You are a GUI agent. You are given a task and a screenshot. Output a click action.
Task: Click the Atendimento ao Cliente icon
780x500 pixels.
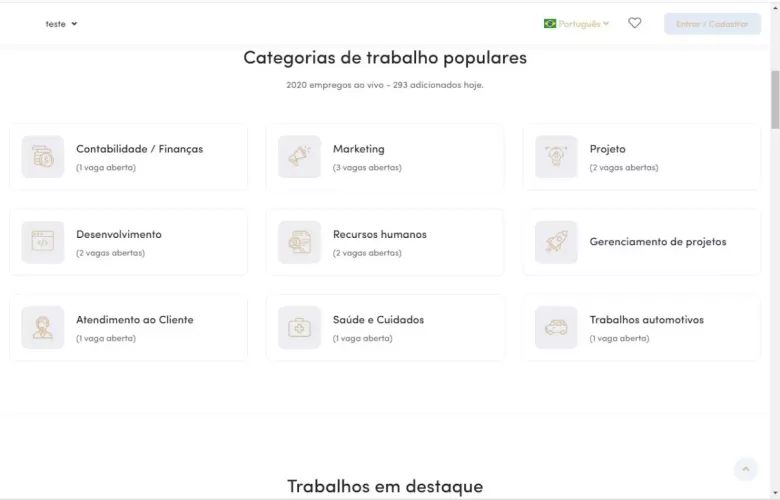42,328
